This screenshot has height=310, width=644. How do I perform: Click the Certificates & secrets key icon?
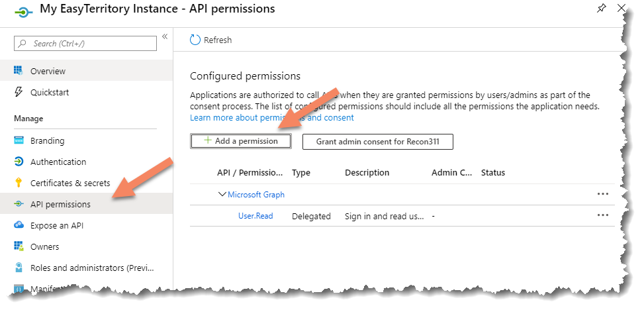[x=19, y=183]
